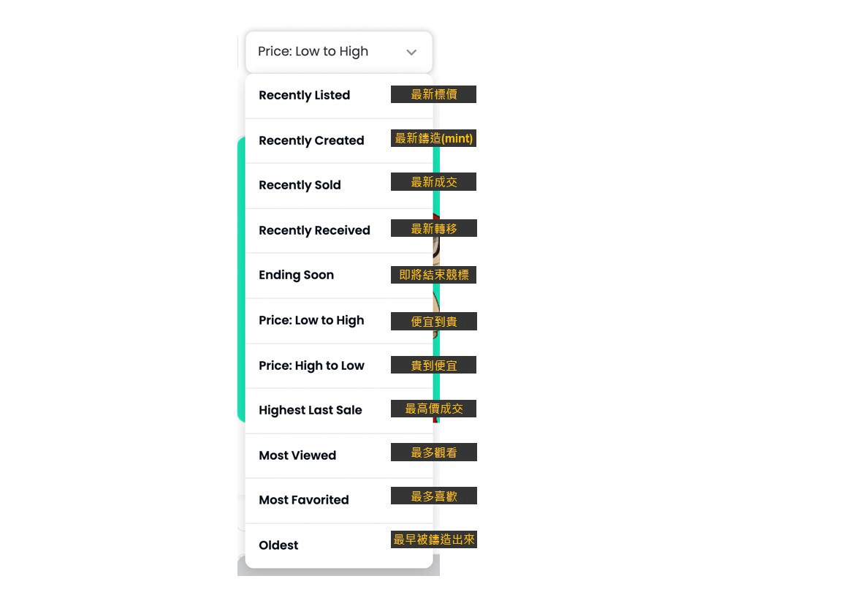This screenshot has width=868, height=614.
Task: Open the Price: Low to High combo box
Action: [339, 51]
